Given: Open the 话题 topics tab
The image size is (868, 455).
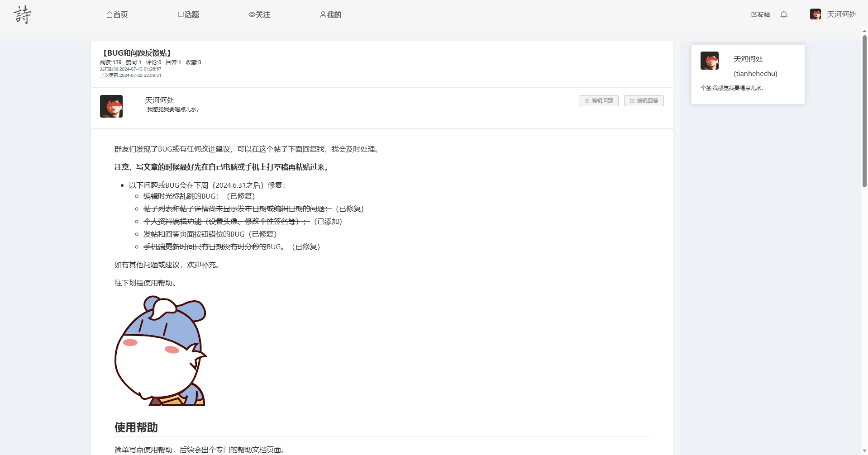Looking at the screenshot, I should (x=188, y=14).
